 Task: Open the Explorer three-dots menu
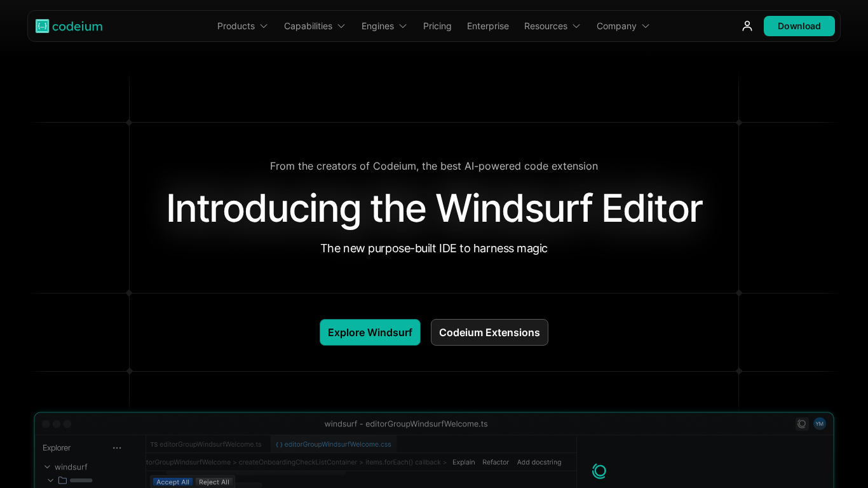coord(117,448)
